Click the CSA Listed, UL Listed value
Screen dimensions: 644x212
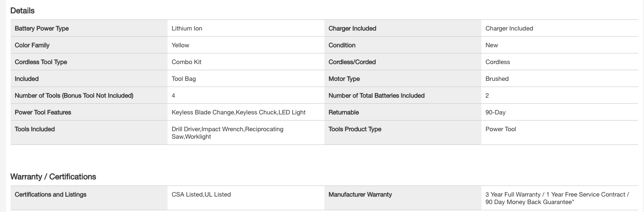coord(201,194)
